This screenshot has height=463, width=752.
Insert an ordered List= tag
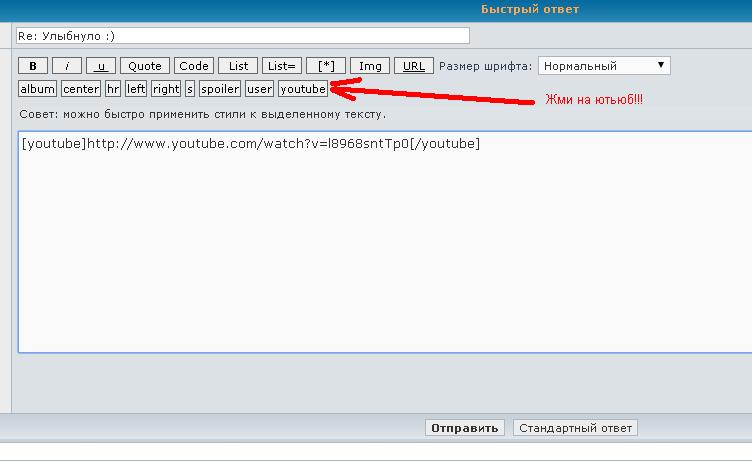[282, 66]
